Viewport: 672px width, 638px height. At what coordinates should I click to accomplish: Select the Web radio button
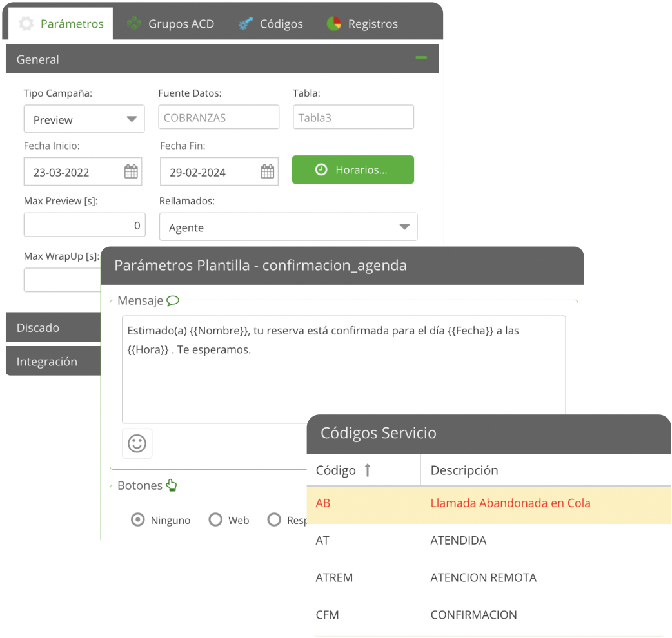point(215,520)
